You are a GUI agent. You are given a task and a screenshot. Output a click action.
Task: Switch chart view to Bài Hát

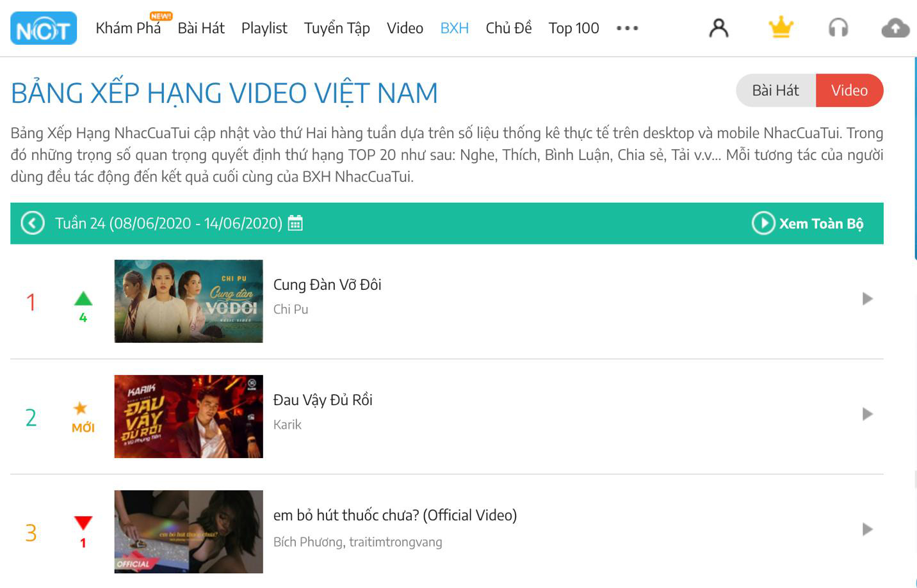pyautogui.click(x=776, y=90)
